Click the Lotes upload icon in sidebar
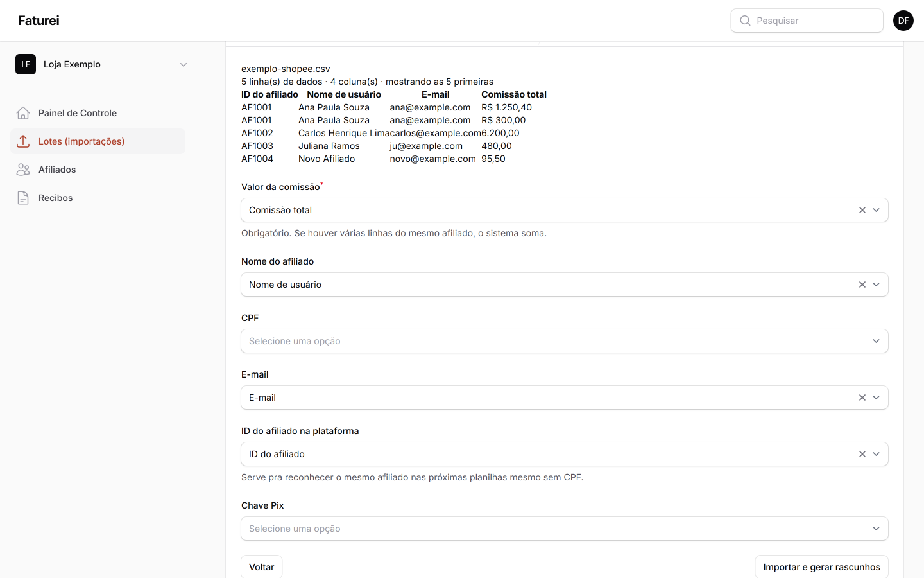 pyautogui.click(x=23, y=141)
